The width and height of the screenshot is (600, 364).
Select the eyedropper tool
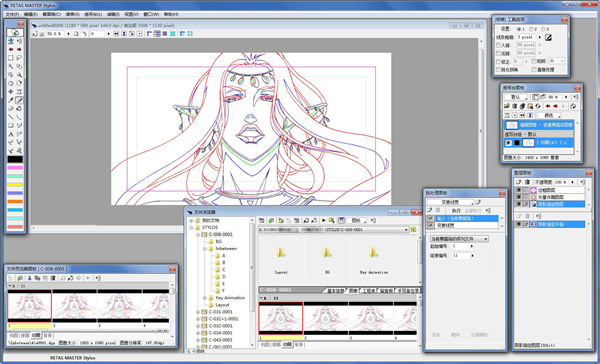[x=11, y=100]
